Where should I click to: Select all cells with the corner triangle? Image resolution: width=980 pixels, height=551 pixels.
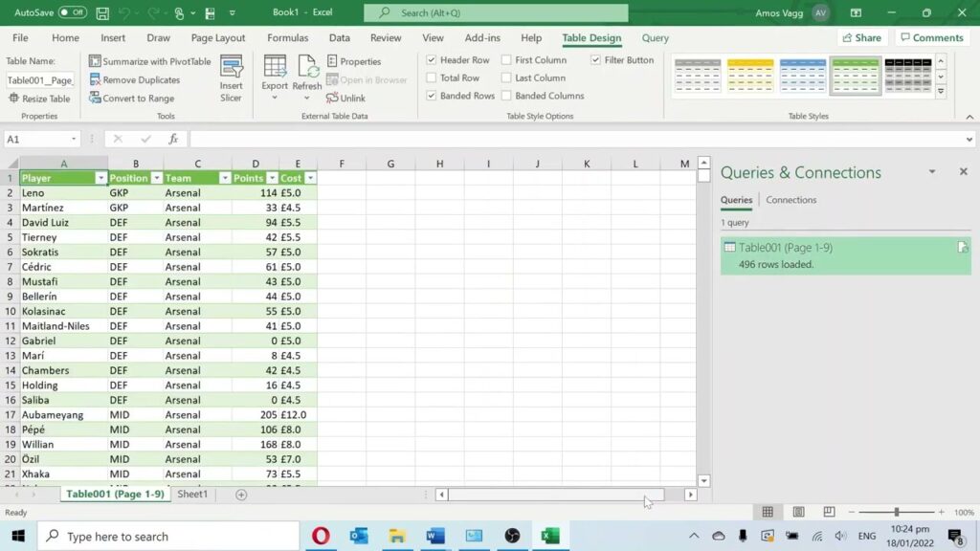[12, 164]
